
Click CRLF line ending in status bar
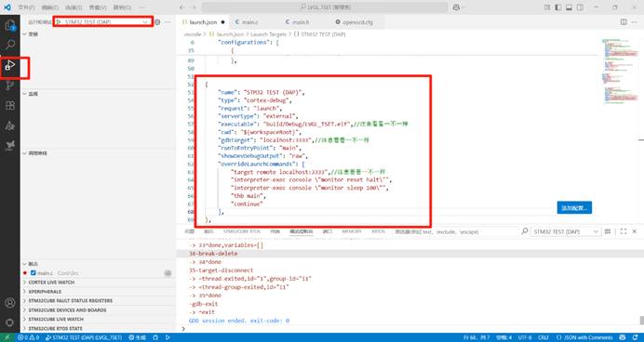(543, 337)
